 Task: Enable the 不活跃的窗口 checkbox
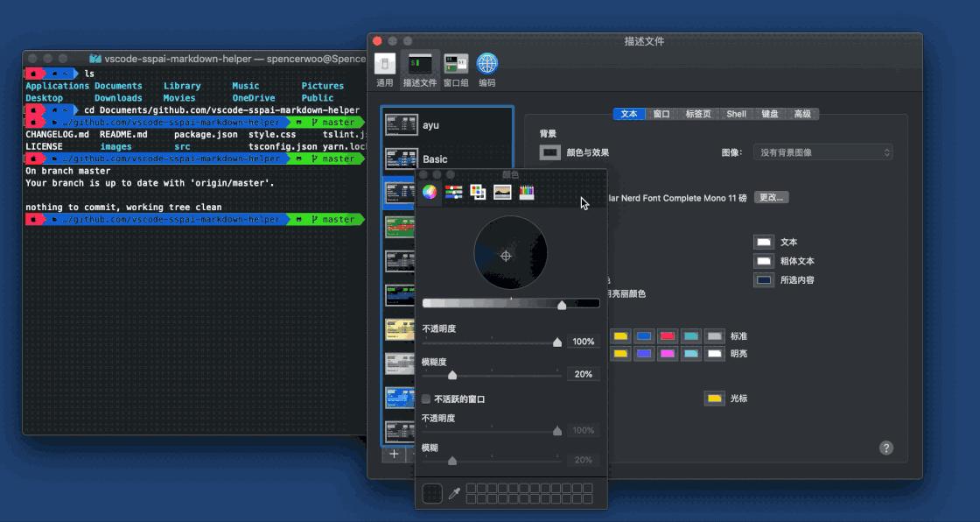pos(426,398)
